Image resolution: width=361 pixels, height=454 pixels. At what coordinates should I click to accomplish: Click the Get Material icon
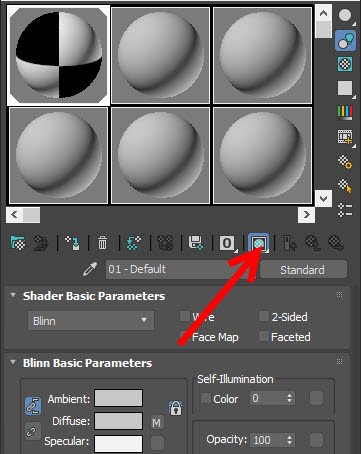(x=18, y=243)
